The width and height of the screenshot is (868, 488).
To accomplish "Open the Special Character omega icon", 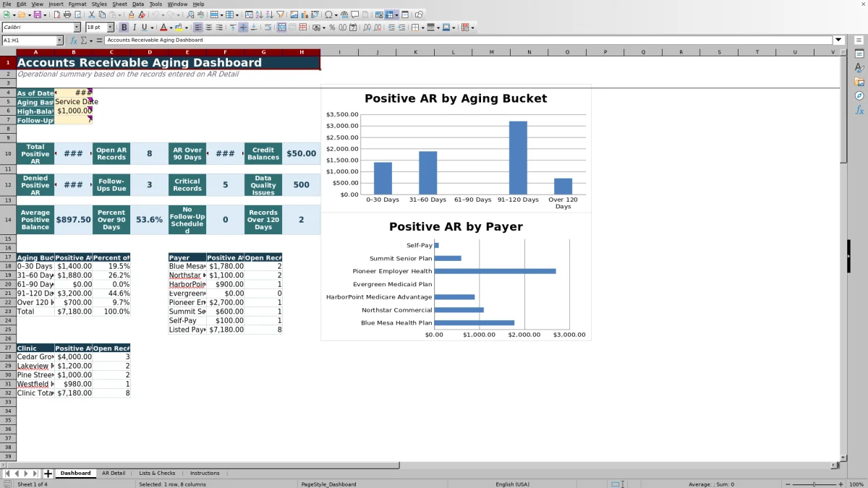I will coord(329,14).
